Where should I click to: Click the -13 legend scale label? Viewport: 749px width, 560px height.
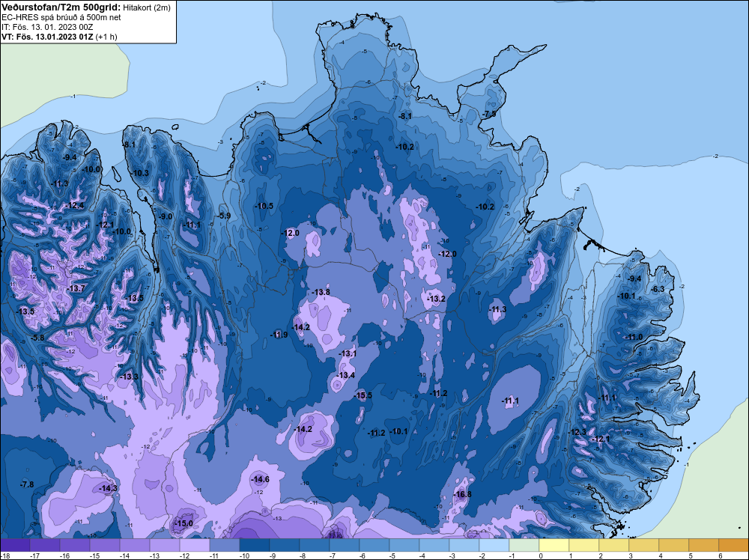point(154,556)
